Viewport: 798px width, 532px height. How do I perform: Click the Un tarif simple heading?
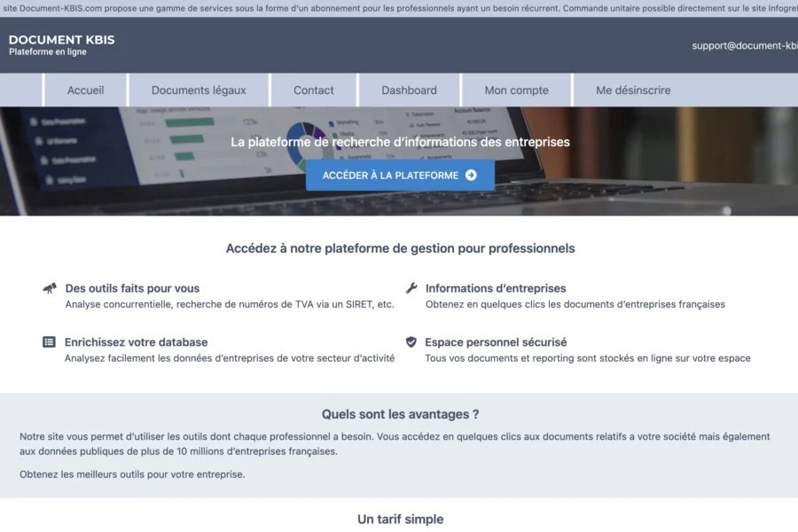400,520
